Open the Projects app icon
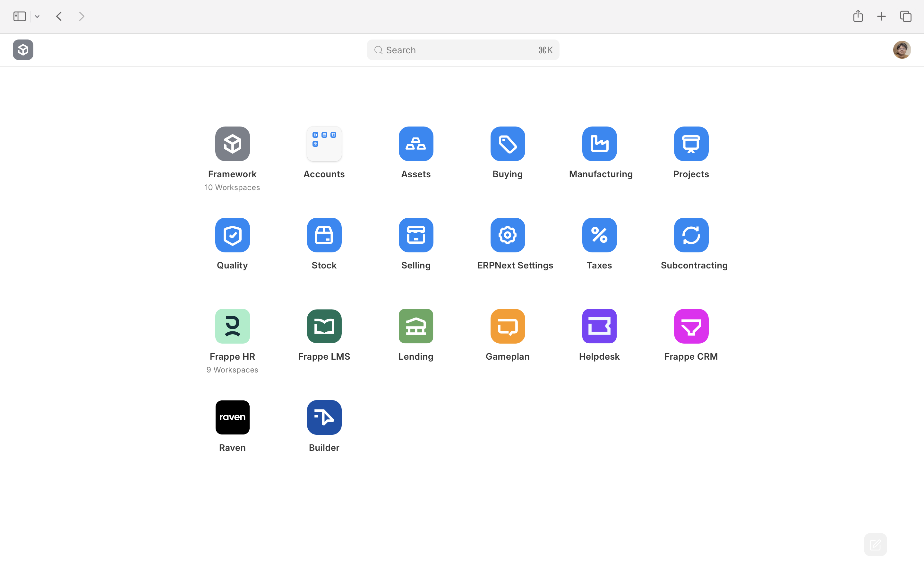 coord(691,144)
